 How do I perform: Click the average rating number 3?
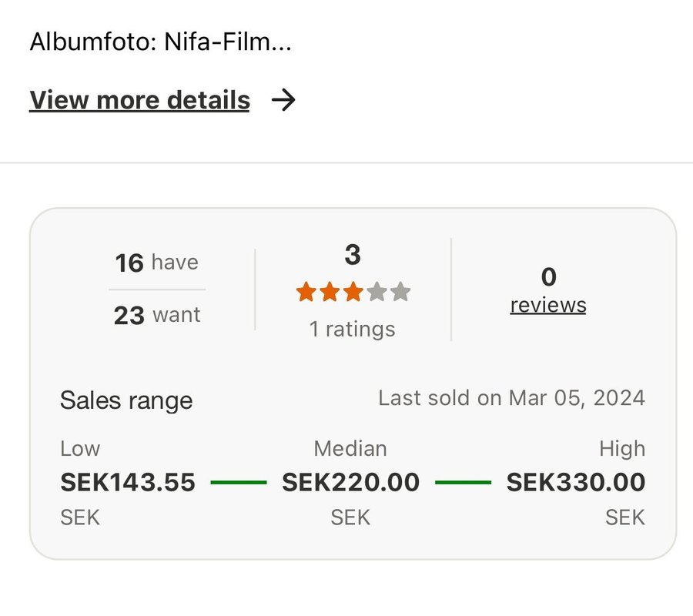pyautogui.click(x=353, y=255)
